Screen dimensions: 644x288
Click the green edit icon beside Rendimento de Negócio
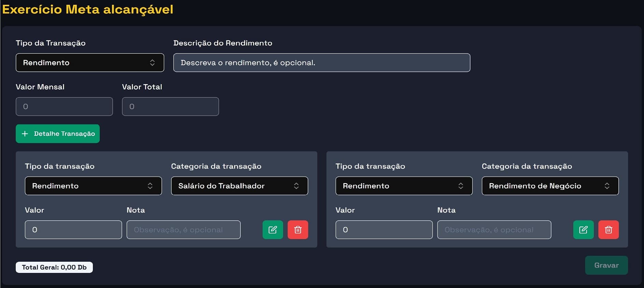pos(583,230)
